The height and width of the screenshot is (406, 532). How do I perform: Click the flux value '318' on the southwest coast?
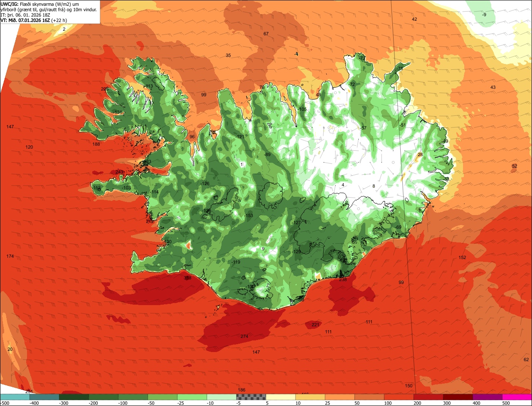pos(187,278)
